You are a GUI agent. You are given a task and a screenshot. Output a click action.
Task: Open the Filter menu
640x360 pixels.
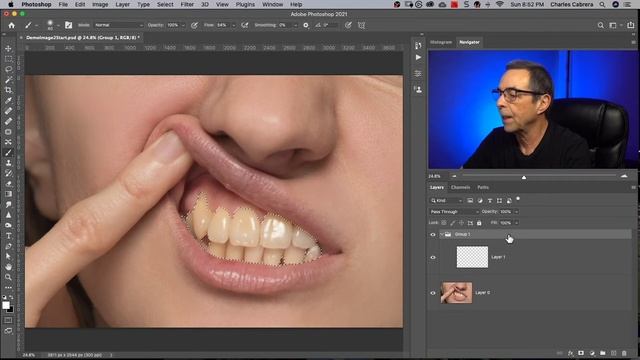[x=187, y=4]
